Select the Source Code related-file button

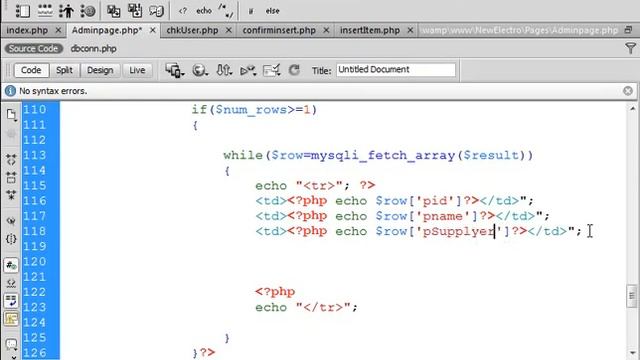[33, 49]
